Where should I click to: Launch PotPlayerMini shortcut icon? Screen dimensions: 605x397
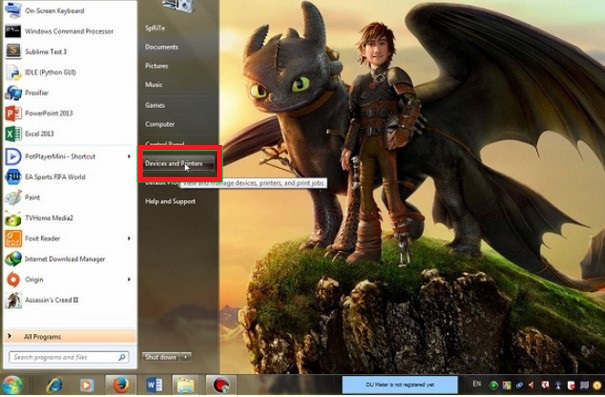[13, 156]
